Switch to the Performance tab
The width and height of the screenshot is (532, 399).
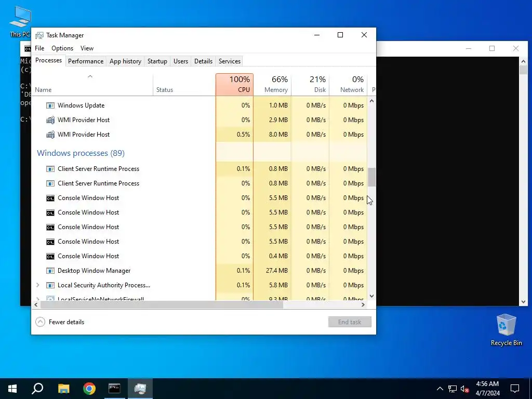[x=86, y=61]
